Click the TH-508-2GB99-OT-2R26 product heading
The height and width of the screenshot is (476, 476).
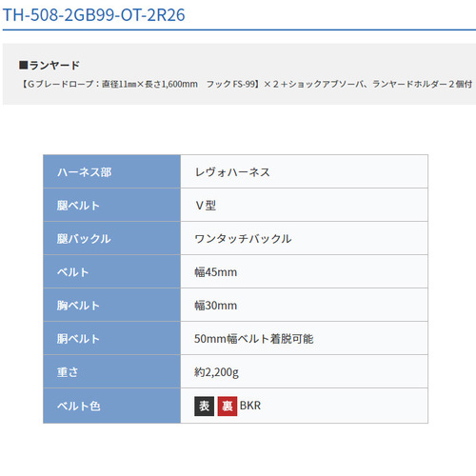click(x=93, y=15)
